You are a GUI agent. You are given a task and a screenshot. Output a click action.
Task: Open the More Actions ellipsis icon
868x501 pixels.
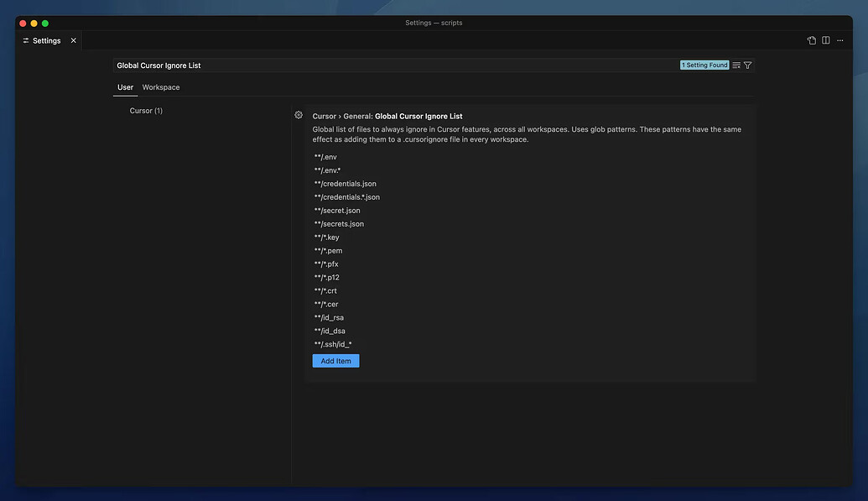point(839,39)
